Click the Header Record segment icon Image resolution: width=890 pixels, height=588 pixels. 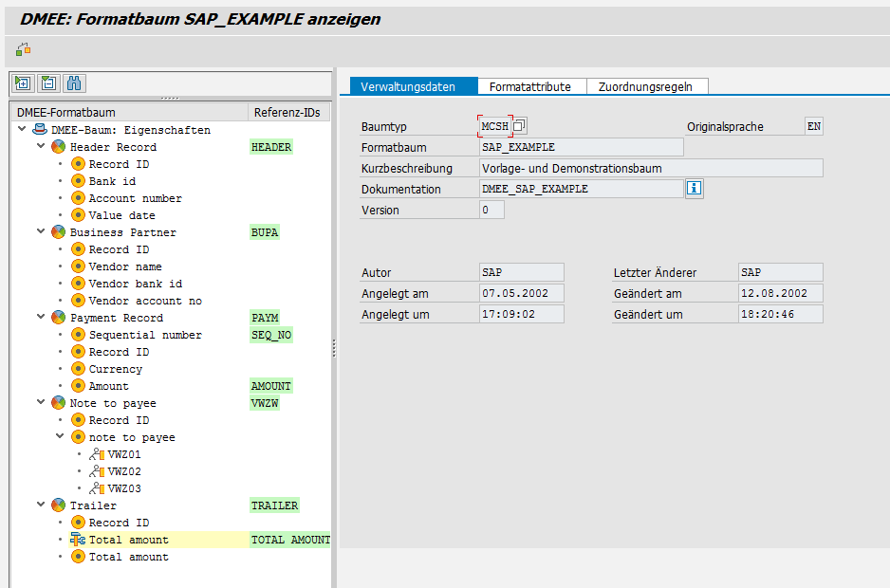pyautogui.click(x=59, y=147)
